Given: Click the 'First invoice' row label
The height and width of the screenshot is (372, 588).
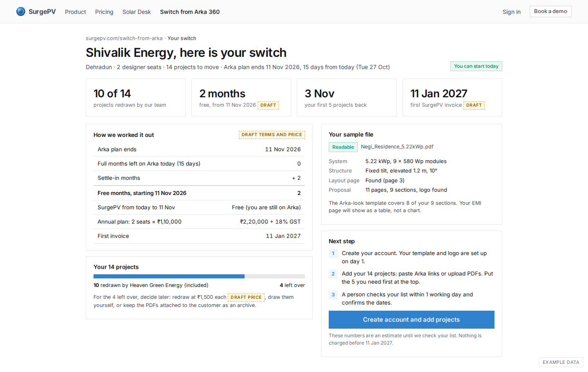Looking at the screenshot, I should point(113,236).
